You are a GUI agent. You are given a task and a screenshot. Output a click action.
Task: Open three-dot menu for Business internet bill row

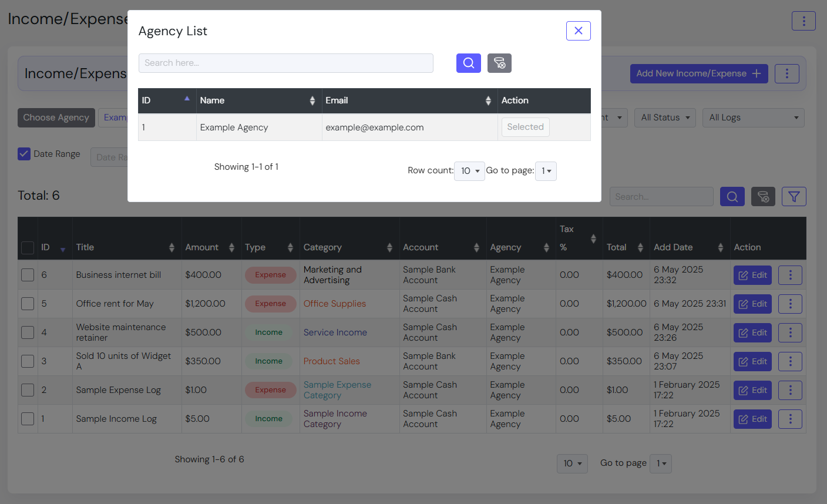(x=790, y=275)
